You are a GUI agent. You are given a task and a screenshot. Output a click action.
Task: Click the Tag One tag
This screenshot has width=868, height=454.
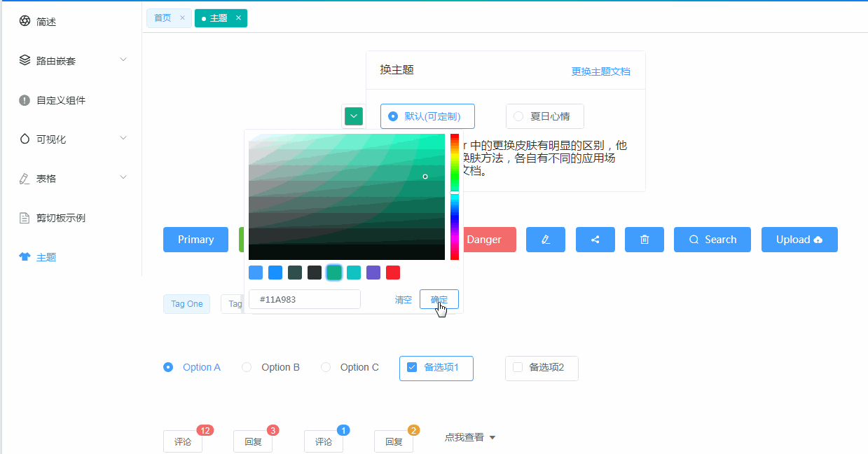click(x=187, y=304)
